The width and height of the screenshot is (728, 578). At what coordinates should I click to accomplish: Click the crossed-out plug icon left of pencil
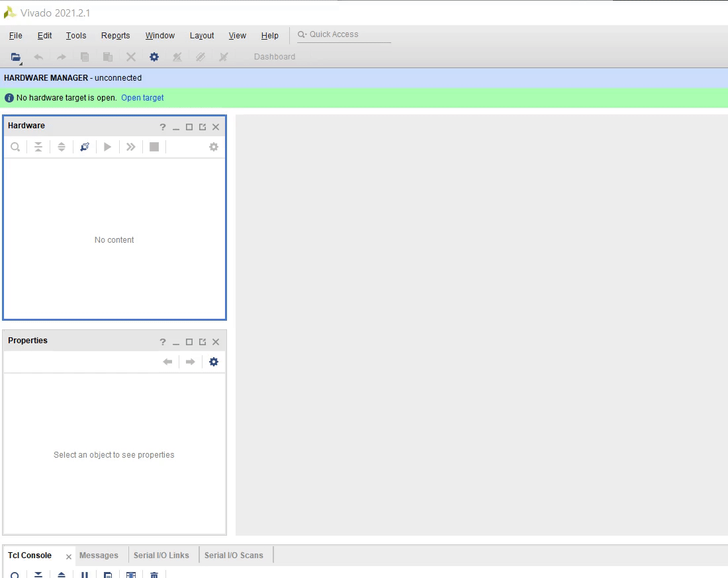point(177,57)
